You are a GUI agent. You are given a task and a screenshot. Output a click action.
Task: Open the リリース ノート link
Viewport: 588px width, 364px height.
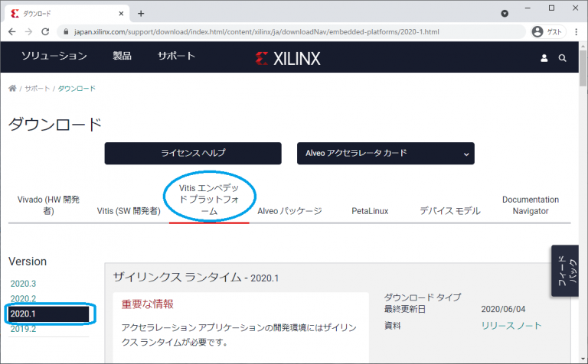[x=511, y=326]
